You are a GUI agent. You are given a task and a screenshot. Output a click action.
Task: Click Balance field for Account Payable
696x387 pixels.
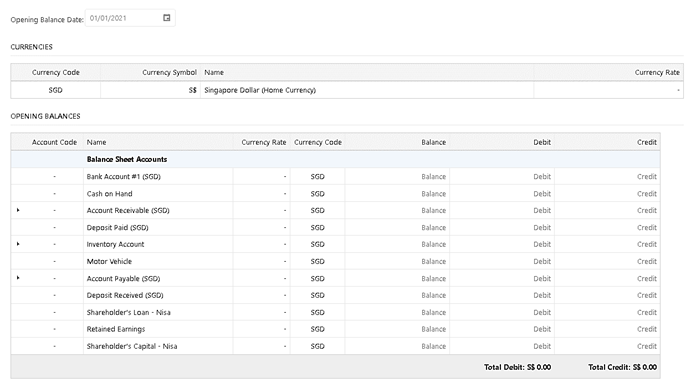coord(397,278)
